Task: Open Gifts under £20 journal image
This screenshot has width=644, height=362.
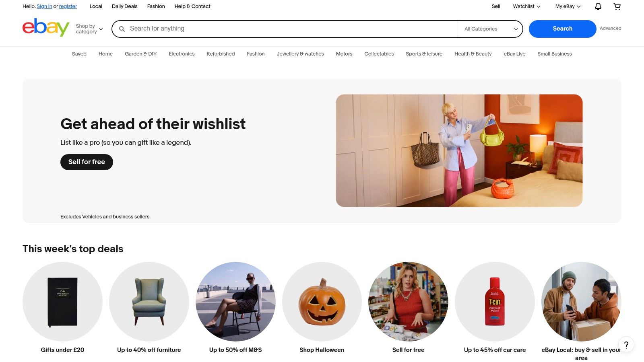Action: point(62,302)
